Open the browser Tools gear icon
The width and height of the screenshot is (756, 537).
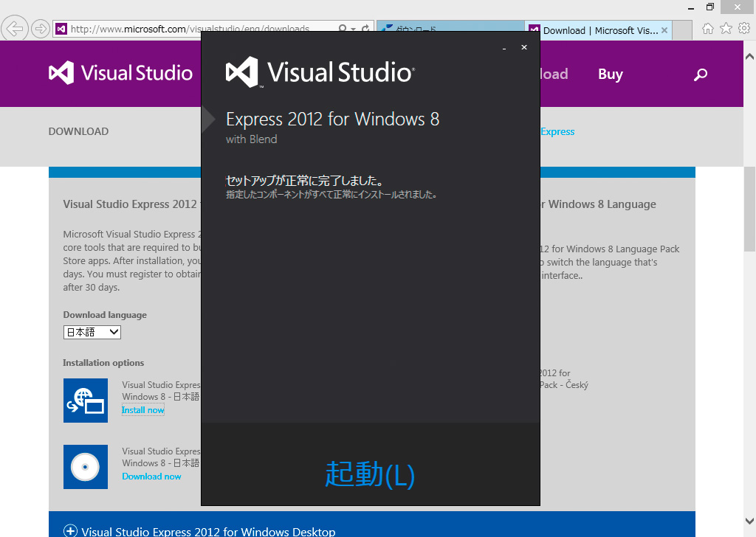tap(744, 29)
